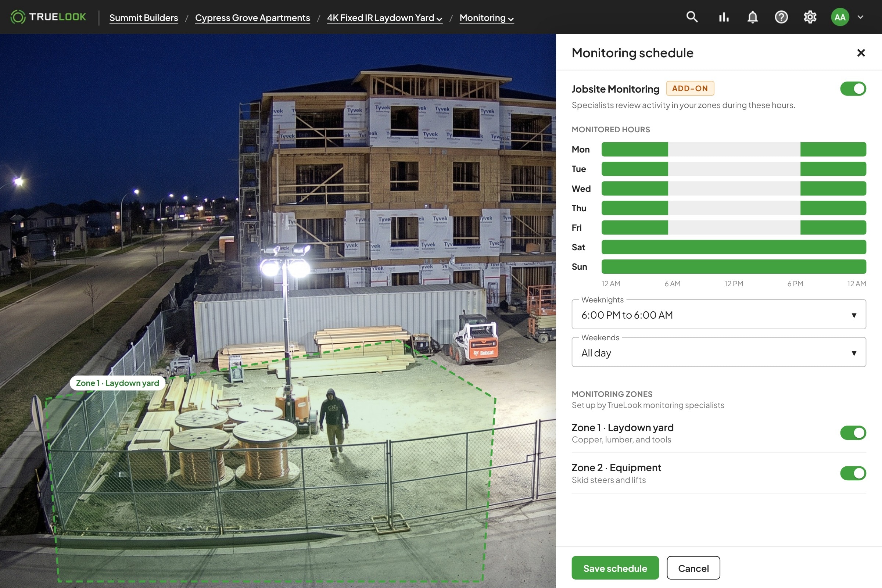Click Saturday's monitored hours bar

(734, 247)
